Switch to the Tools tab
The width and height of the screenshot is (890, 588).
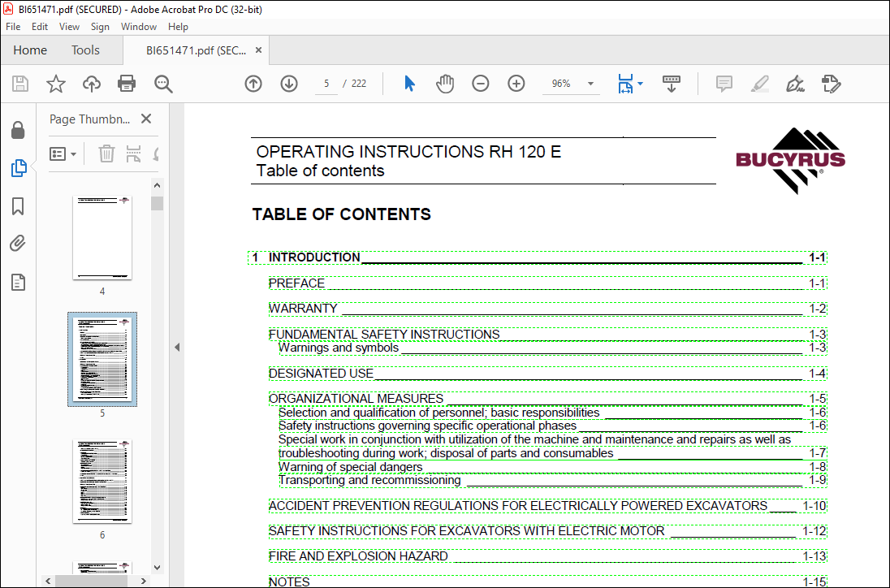(x=86, y=50)
